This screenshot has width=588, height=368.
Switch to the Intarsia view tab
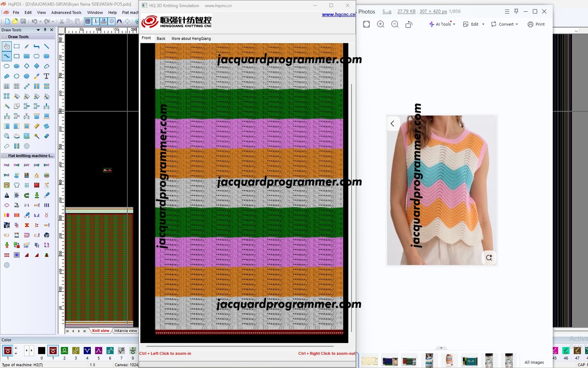[x=125, y=331]
